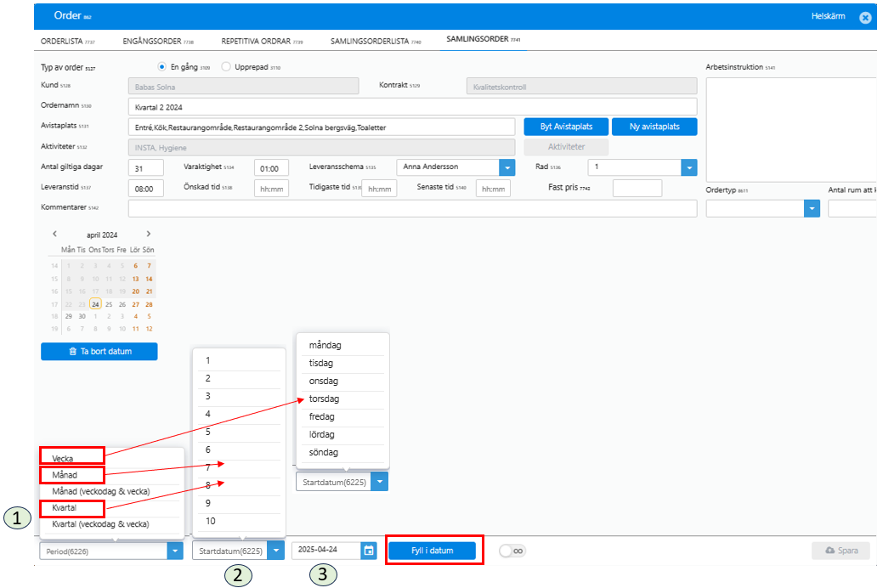Select day 28 in the april calendar
The height and width of the screenshot is (588, 883).
tap(149, 304)
